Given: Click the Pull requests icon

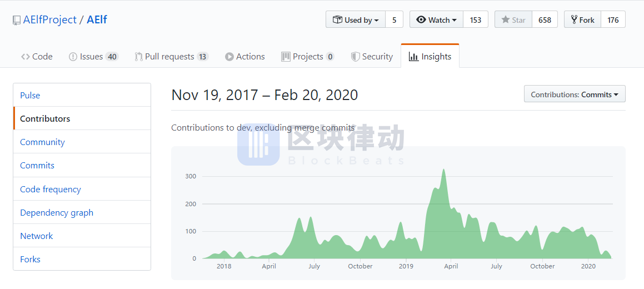Looking at the screenshot, I should (139, 57).
